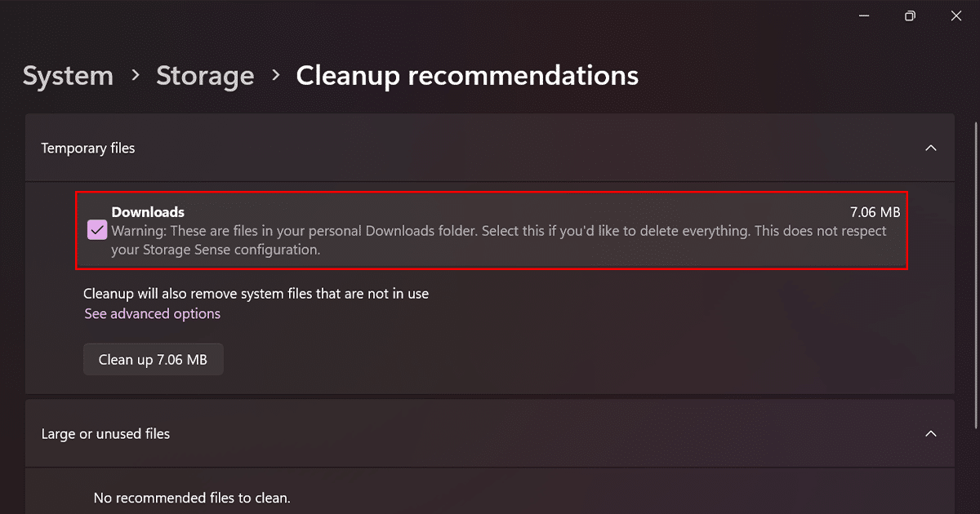This screenshot has width=980, height=514.
Task: Click chevron between System and Storage
Action: 136,76
